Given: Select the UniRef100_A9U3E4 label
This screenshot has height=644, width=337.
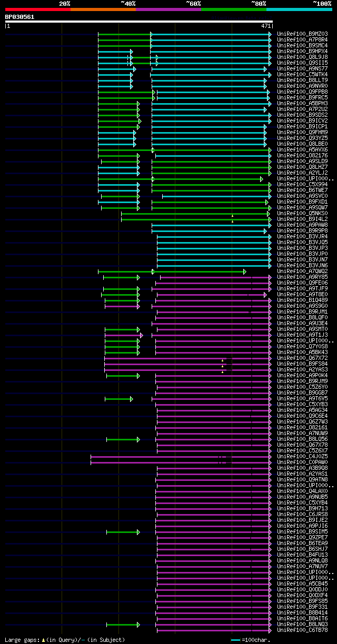Looking at the screenshot, I should (x=302, y=324).
